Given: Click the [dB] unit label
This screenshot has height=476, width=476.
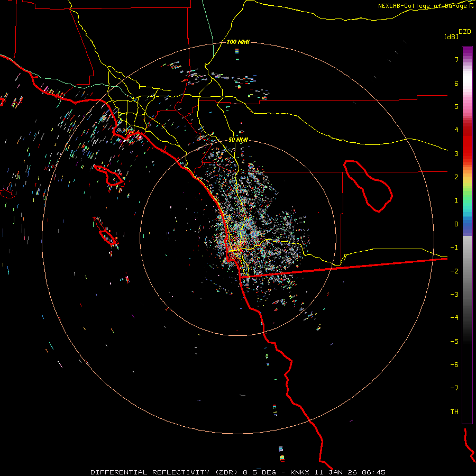Looking at the screenshot, I should 451,36.
